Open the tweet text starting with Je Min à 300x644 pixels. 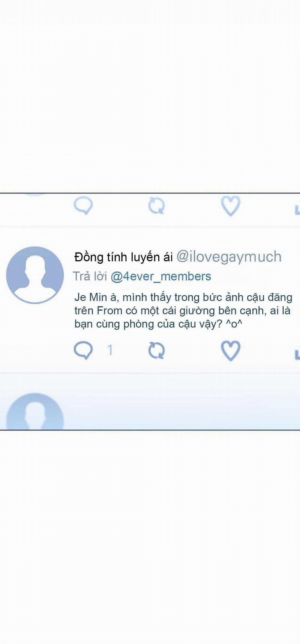pos(183,311)
